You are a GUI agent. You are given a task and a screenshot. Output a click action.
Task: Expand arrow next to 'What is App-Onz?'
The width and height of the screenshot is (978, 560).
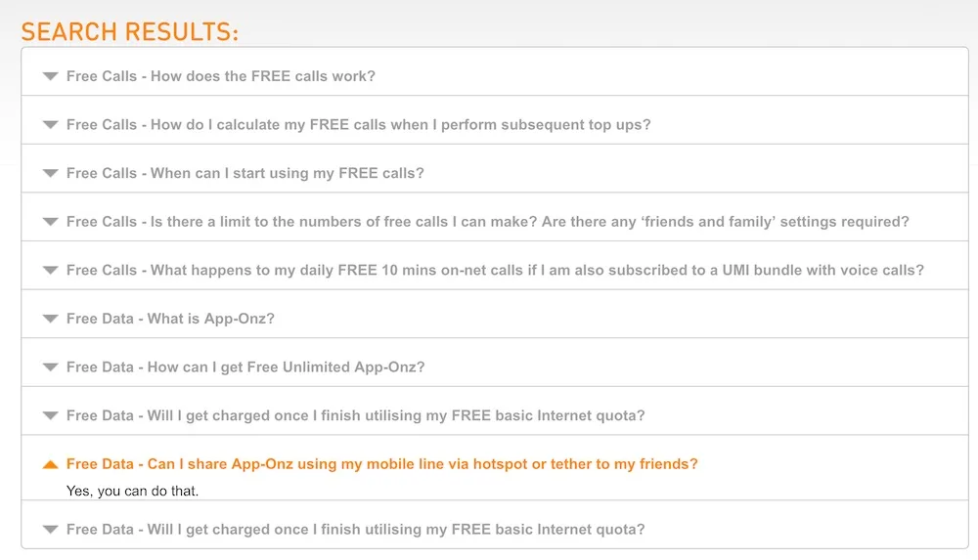51,320
